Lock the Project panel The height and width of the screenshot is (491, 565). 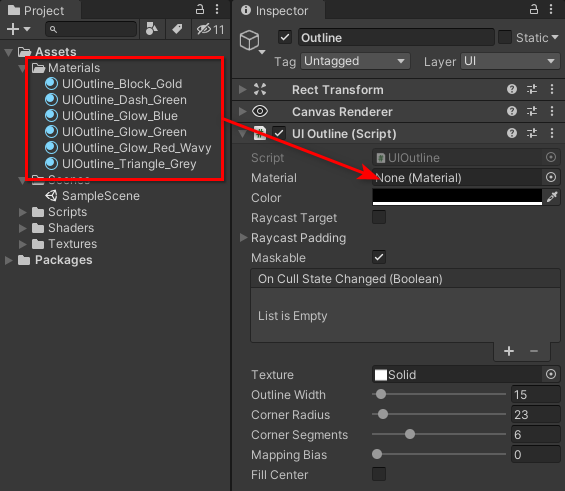point(200,9)
